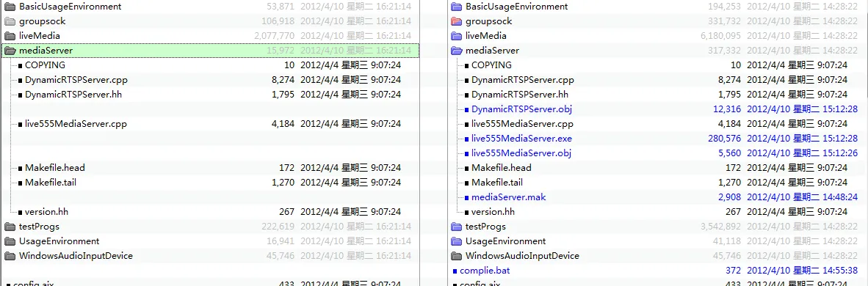This screenshot has width=868, height=286.
Task: Click the purple testProgs folder icon in right pane
Action: click(456, 227)
